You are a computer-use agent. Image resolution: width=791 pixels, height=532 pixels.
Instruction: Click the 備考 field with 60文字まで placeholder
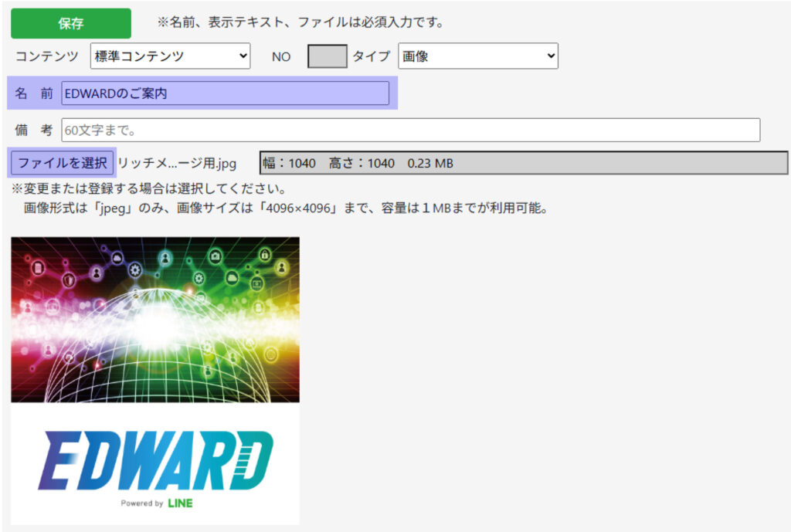click(411, 130)
